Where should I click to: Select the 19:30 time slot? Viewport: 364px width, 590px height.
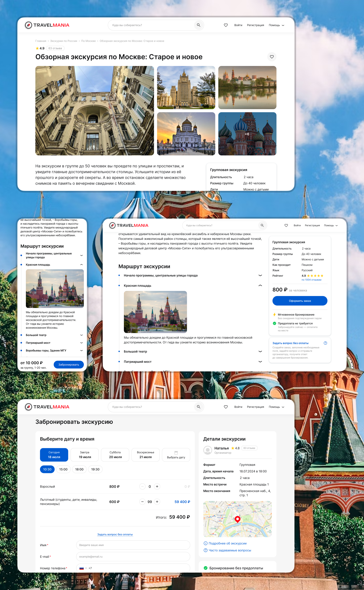pyautogui.click(x=95, y=469)
